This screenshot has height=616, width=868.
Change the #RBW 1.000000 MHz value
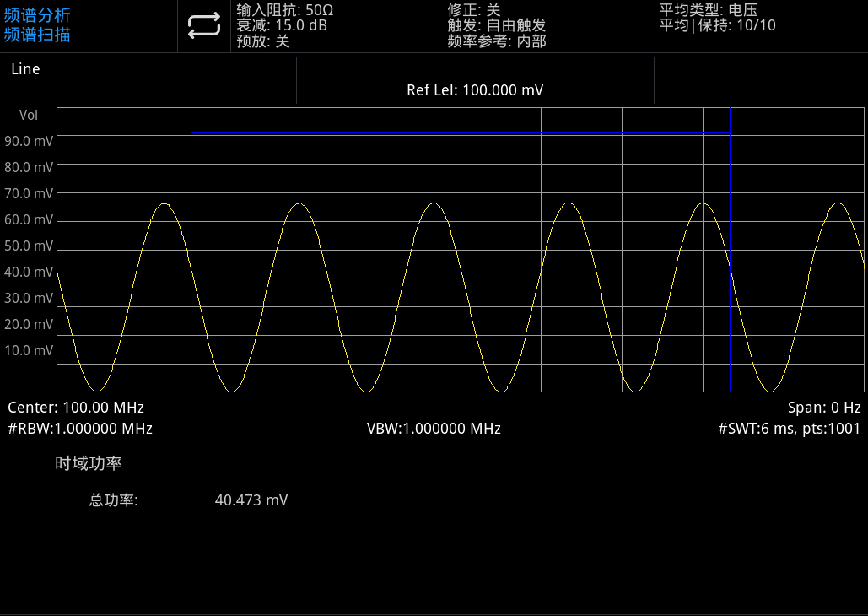pyautogui.click(x=80, y=429)
